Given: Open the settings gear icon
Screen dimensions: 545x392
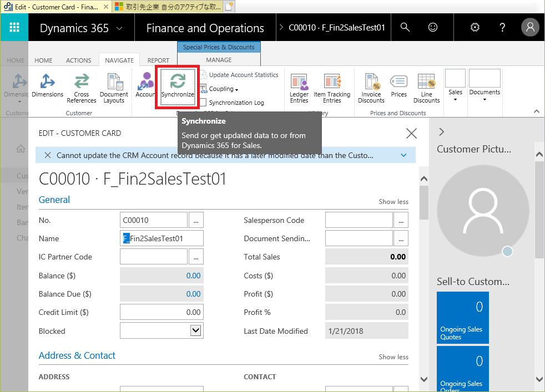Looking at the screenshot, I should point(475,27).
